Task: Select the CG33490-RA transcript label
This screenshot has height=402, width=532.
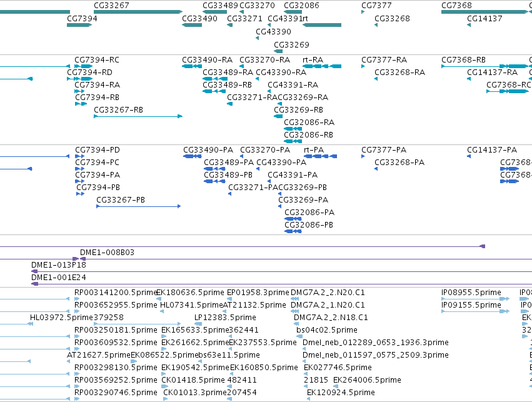Action: 208,60
